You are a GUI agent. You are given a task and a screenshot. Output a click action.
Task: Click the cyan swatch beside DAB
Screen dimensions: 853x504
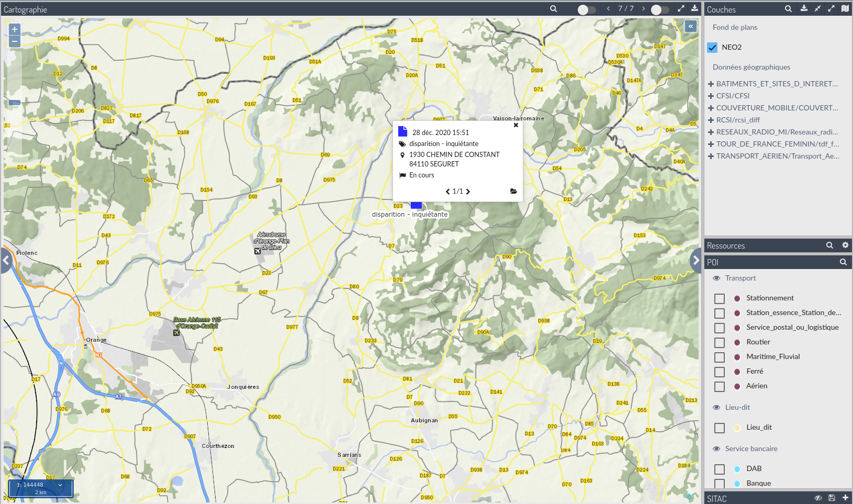(737, 469)
